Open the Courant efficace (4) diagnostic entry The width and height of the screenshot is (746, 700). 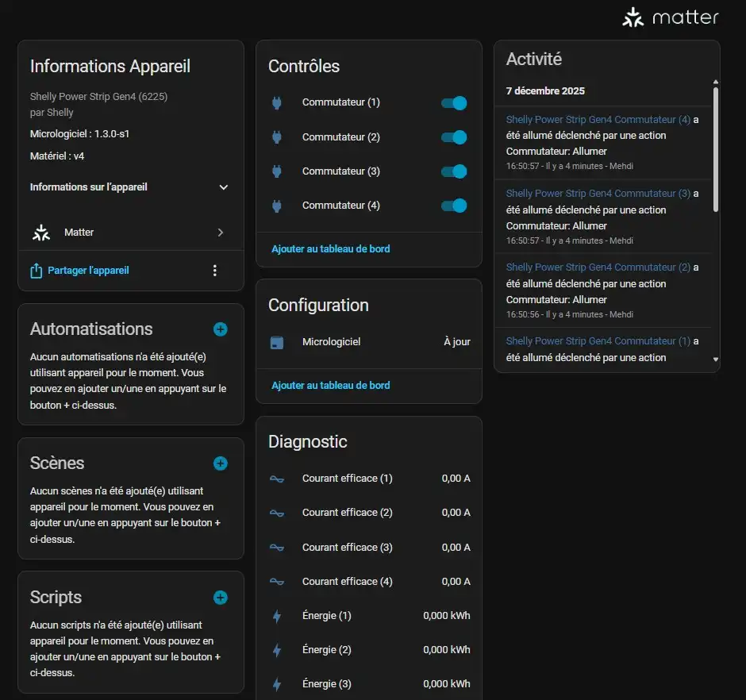click(347, 582)
